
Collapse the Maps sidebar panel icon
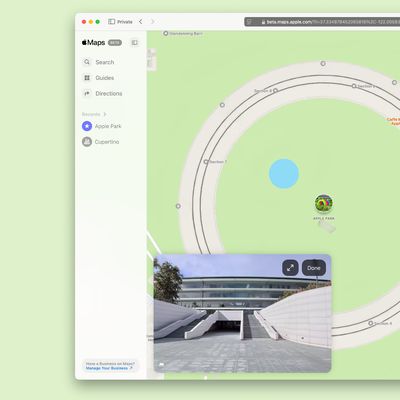135,42
